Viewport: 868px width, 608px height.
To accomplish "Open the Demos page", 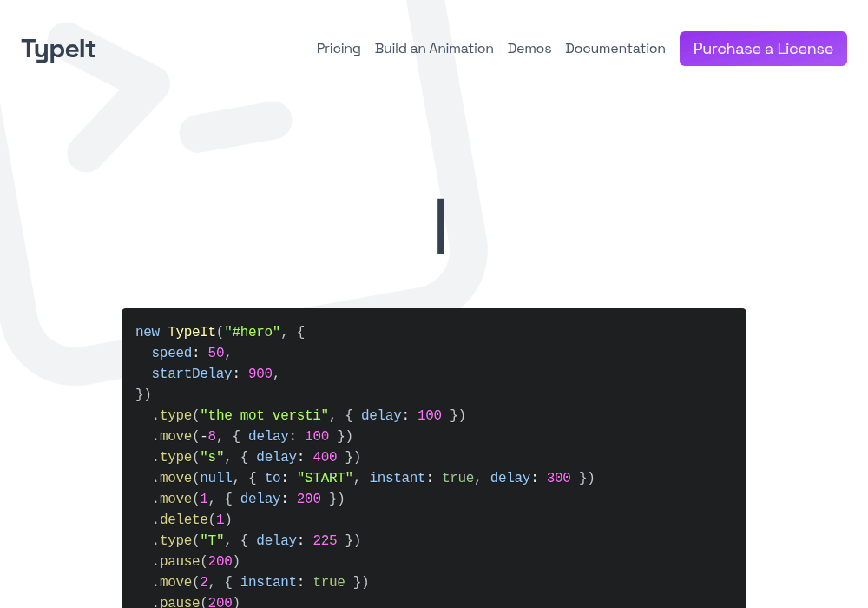I will 529,49.
